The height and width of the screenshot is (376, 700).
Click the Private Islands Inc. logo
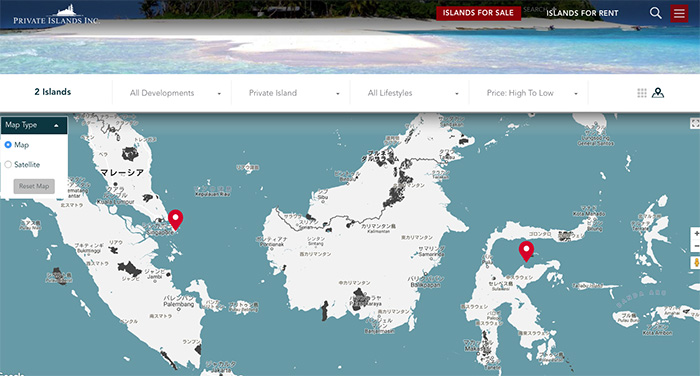[56, 15]
